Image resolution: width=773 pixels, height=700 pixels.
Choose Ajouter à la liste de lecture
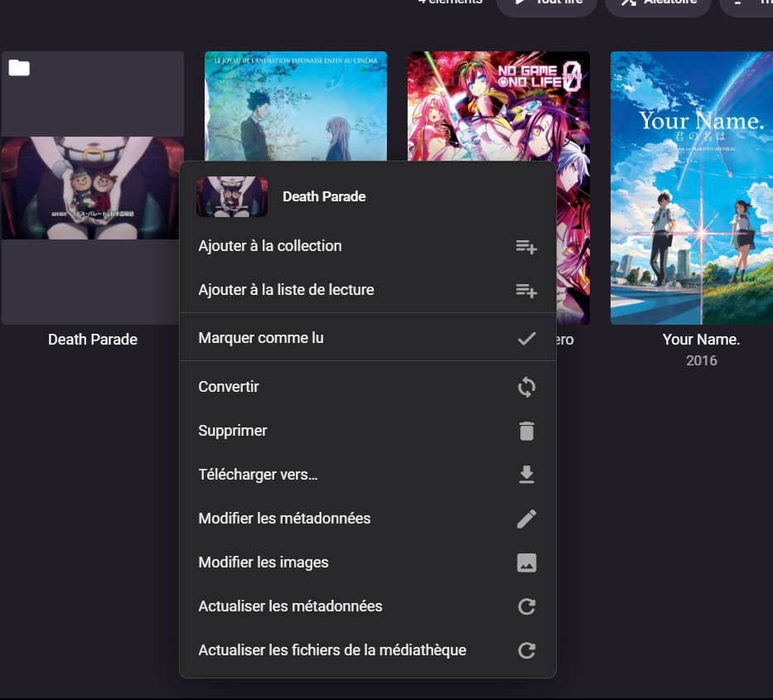(368, 290)
